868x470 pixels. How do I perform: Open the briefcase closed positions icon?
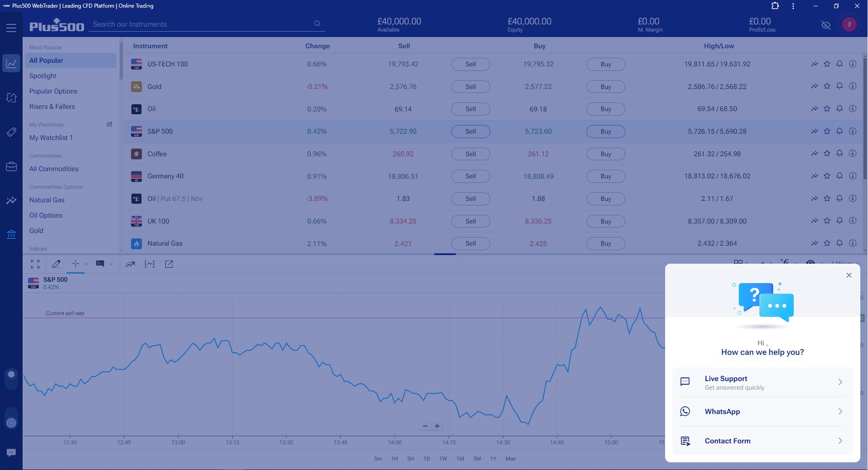pos(11,167)
